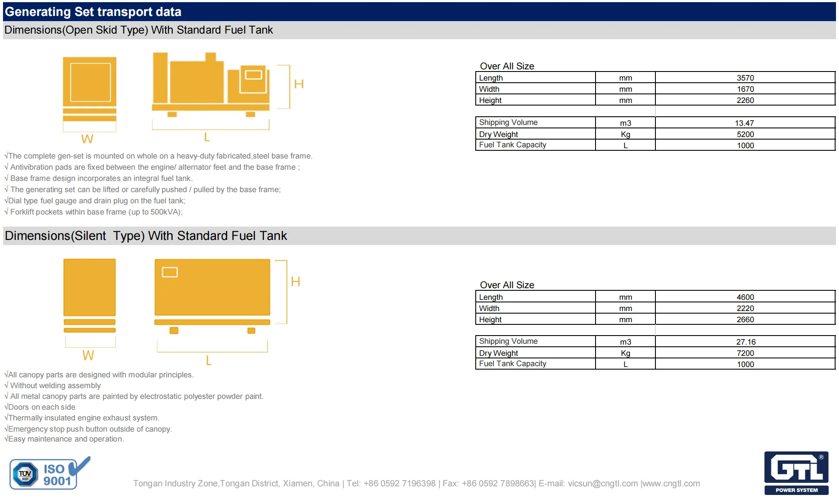Click the website link www.cngtl.com
This screenshot has width=839, height=504.
(671, 483)
